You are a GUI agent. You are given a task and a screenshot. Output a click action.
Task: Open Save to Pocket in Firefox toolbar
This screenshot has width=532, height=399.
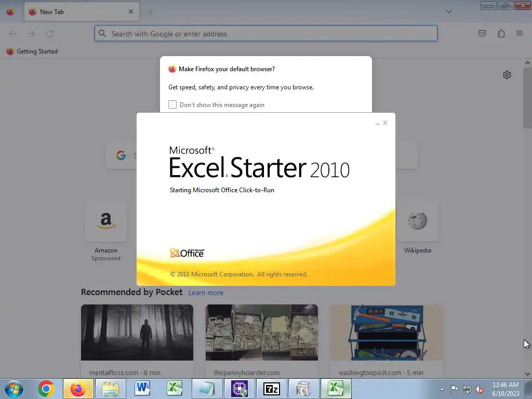[x=482, y=33]
